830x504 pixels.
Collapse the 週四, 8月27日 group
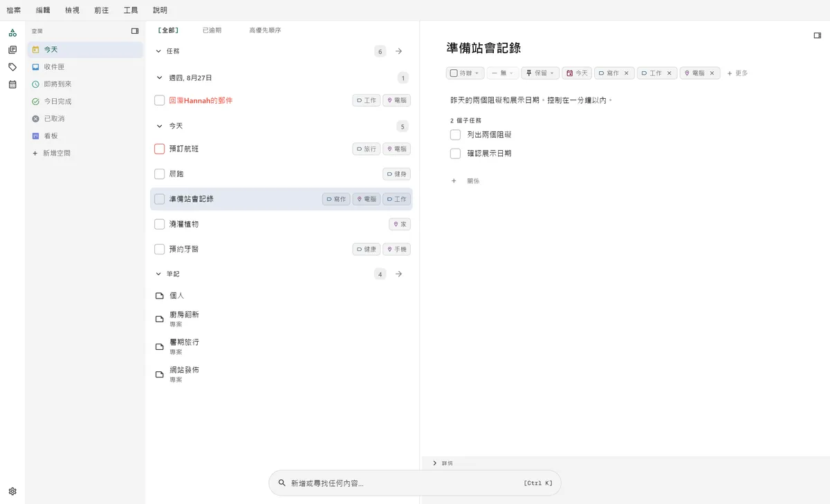point(160,78)
